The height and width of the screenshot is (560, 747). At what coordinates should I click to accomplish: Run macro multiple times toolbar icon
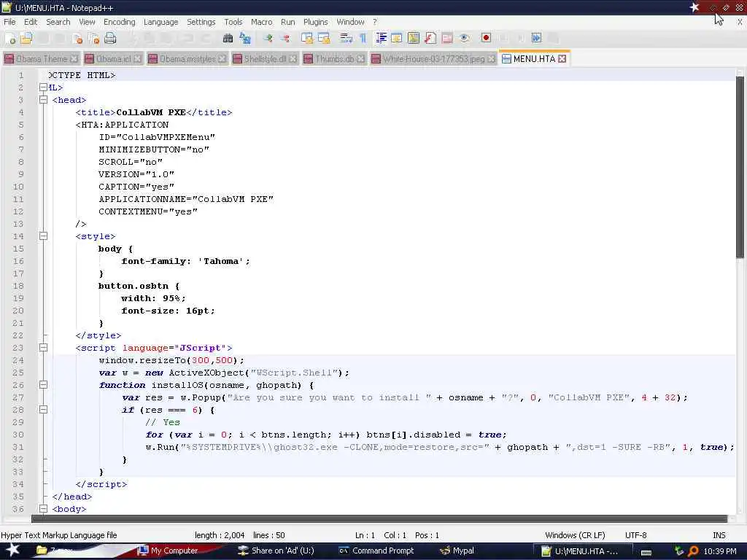[x=536, y=38]
